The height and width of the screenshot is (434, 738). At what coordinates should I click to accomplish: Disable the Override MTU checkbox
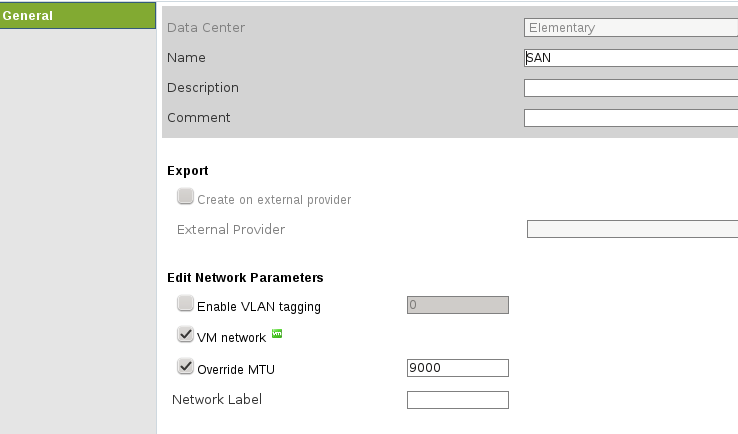185,367
